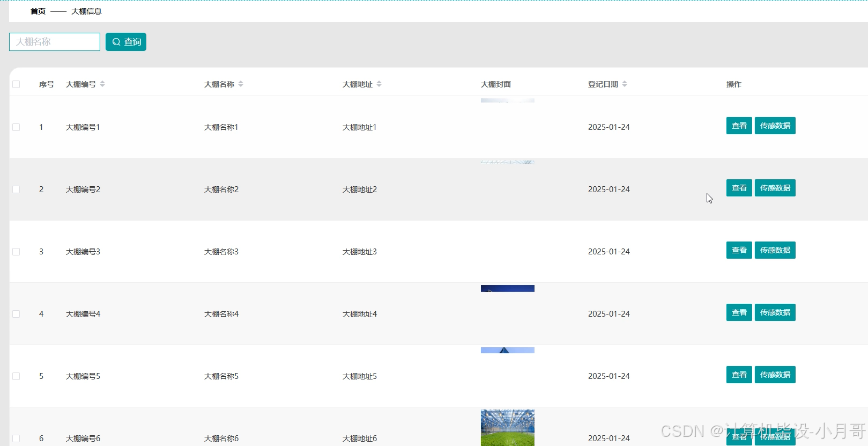The image size is (868, 446).
Task: View details of 大棚名称2 with 查看
Action: coord(739,188)
